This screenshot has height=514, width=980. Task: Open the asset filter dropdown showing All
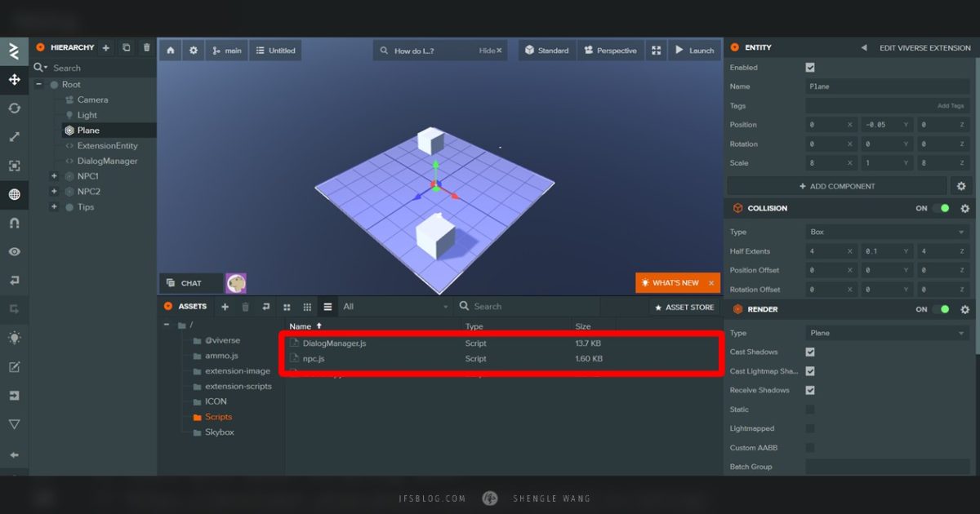[395, 307]
